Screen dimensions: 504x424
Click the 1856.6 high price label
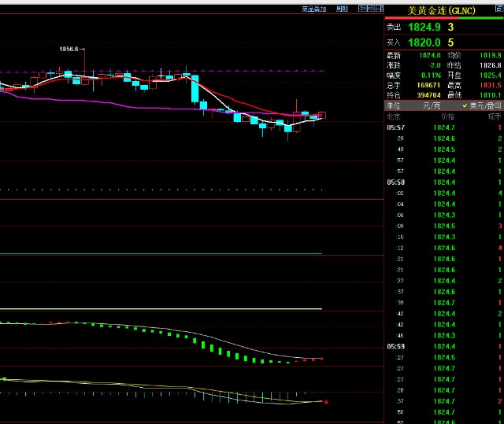point(69,49)
